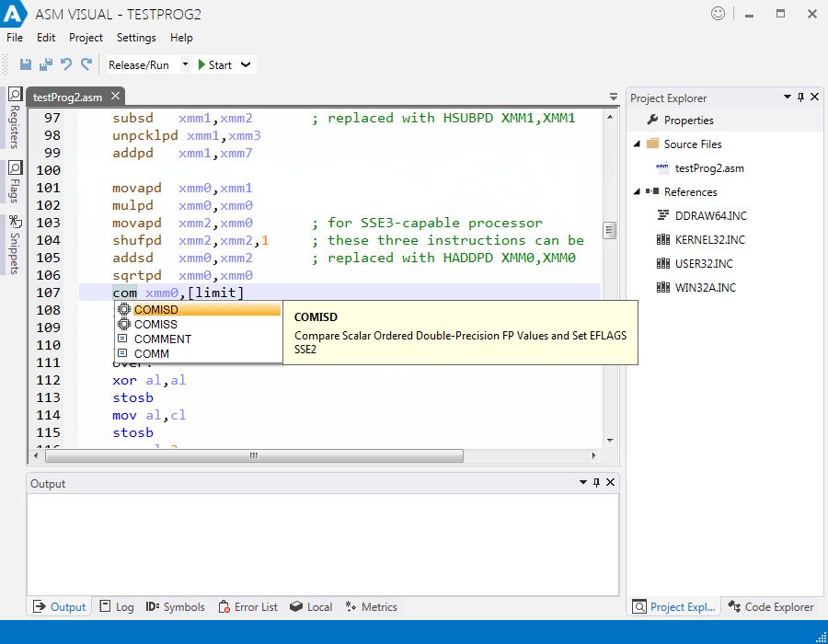Open the Release/Run configuration dropdown
This screenshot has width=828, height=644.
pos(184,64)
